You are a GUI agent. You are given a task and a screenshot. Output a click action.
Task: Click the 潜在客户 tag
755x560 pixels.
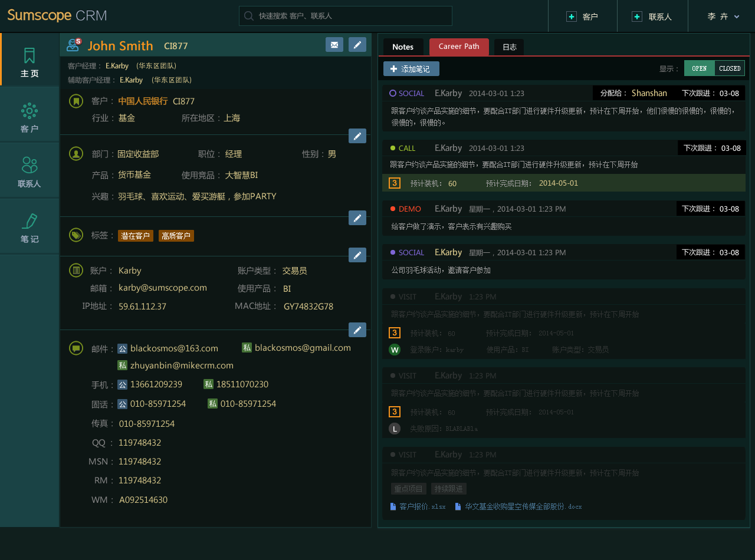[x=136, y=236]
